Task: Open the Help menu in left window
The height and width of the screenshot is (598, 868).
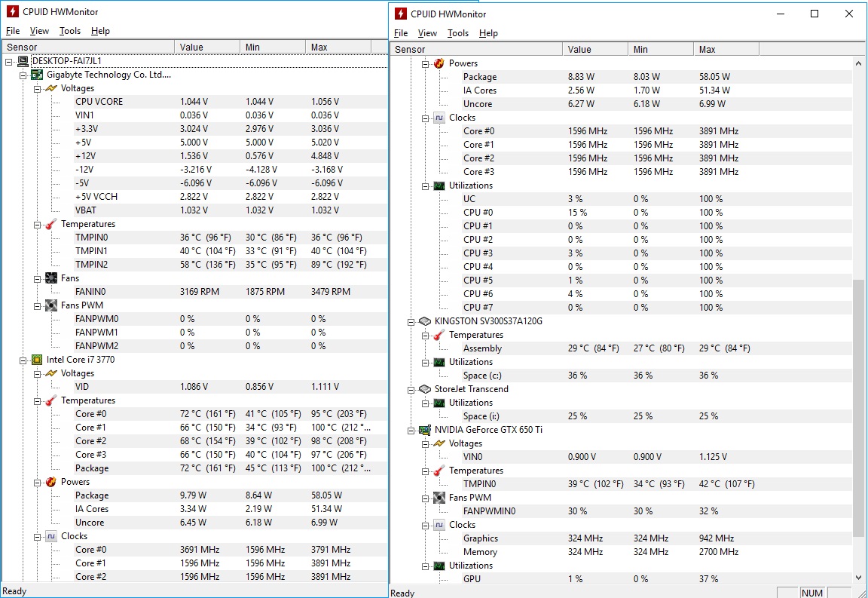Action: (x=100, y=31)
